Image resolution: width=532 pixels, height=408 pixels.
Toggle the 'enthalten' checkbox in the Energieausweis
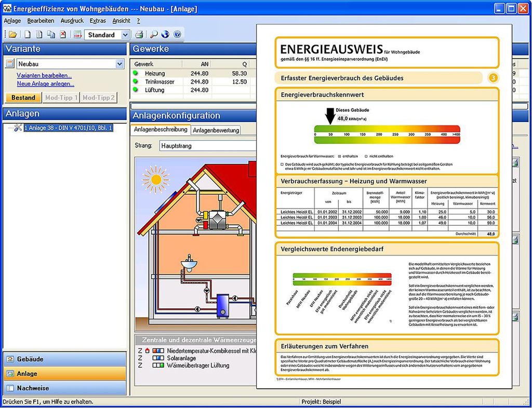tap(339, 156)
